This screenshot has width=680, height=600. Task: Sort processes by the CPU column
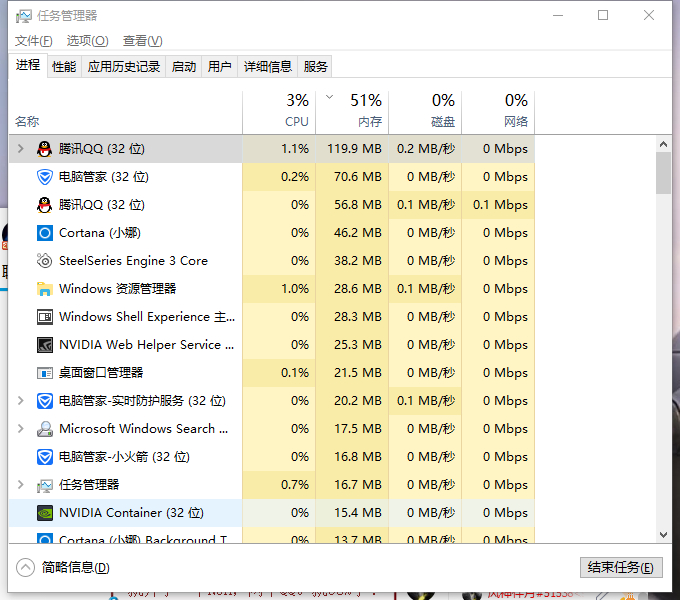tap(280, 112)
